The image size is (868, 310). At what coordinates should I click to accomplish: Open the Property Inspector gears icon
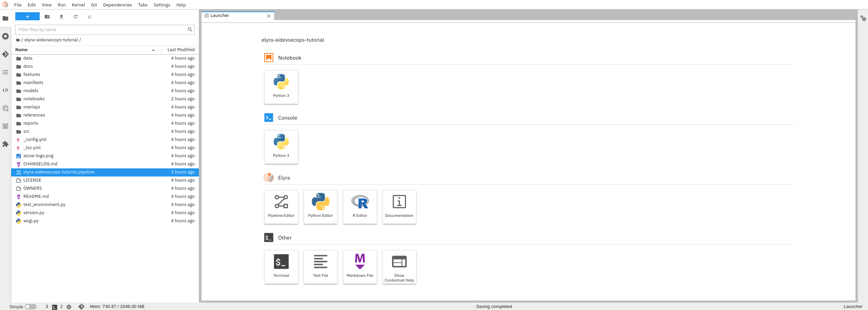863,18
